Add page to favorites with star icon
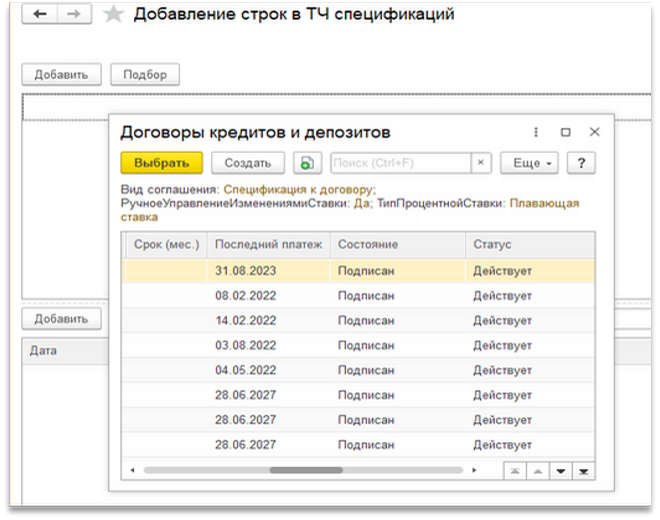Viewport: 660px width, 520px height. (x=113, y=14)
